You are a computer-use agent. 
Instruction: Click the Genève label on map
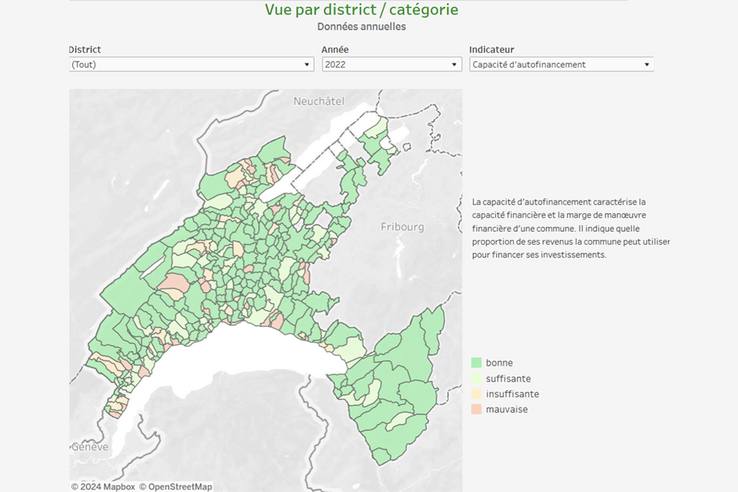pyautogui.click(x=89, y=446)
